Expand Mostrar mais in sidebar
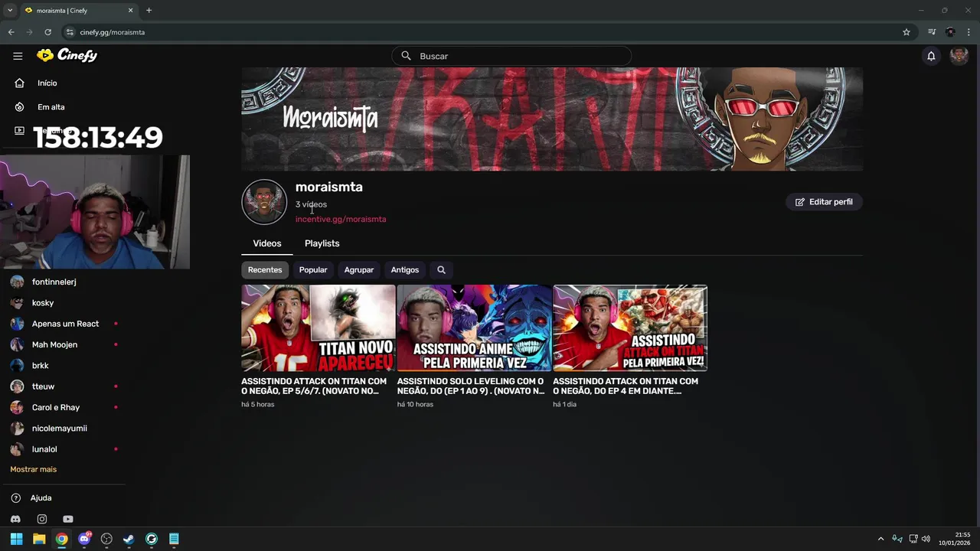The width and height of the screenshot is (980, 551). pyautogui.click(x=33, y=469)
